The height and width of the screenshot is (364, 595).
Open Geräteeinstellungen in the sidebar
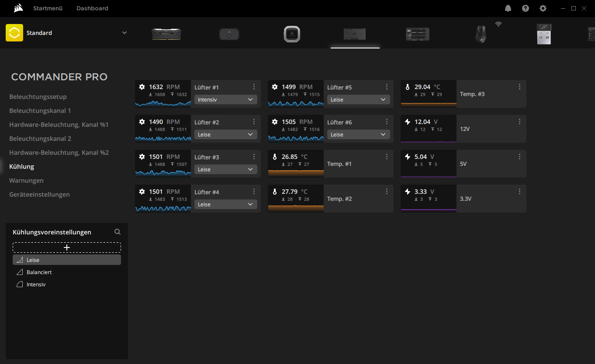(x=39, y=195)
